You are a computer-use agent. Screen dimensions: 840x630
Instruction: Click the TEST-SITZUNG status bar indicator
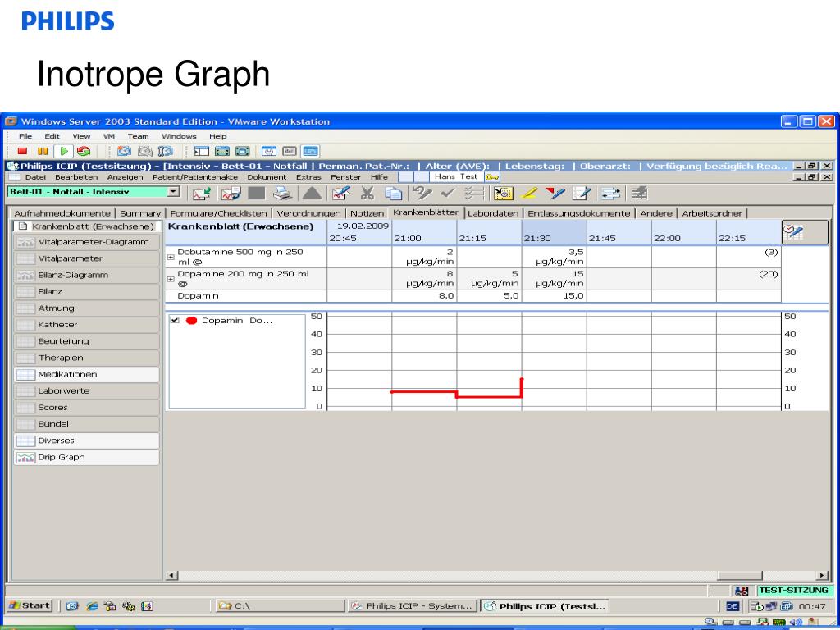793,591
